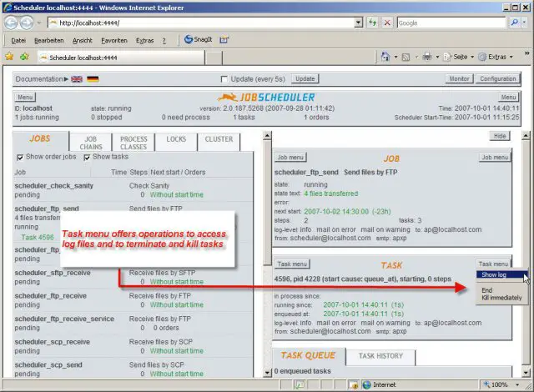
Task: Click the Stop loading red X icon
Action: point(387,23)
